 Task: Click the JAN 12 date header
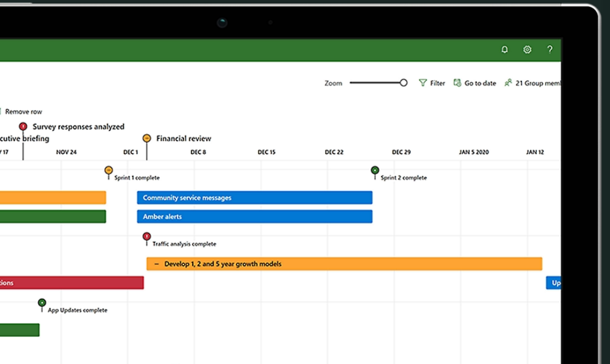(535, 152)
